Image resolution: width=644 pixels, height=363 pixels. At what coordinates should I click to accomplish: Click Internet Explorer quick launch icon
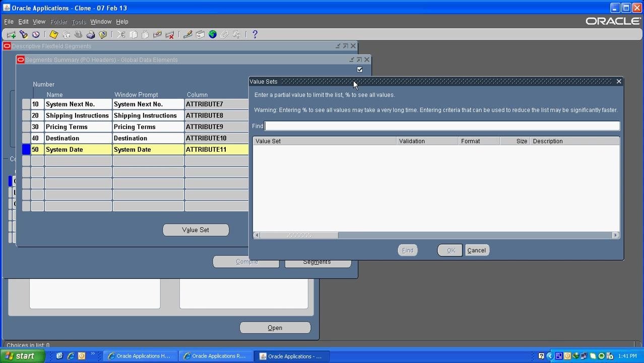click(x=71, y=356)
